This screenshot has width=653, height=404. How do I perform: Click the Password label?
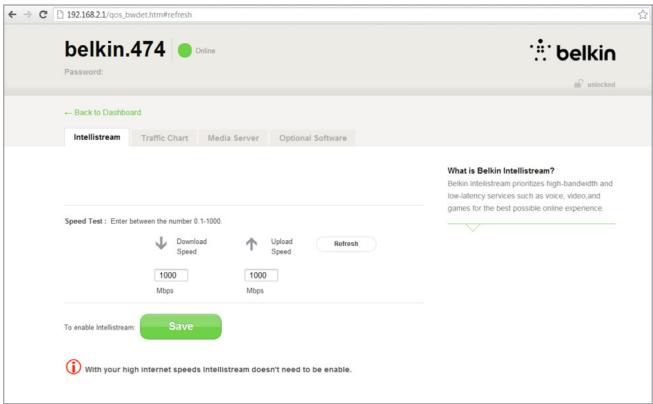[x=84, y=72]
